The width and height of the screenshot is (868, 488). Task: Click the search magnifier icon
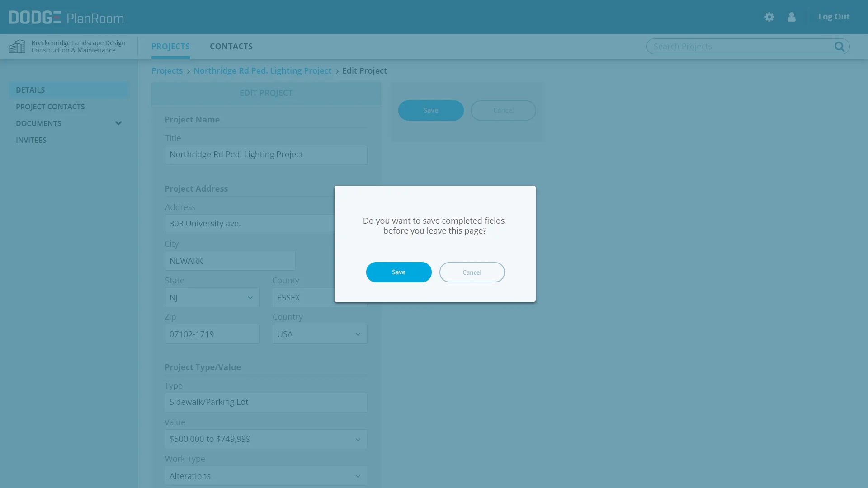coord(839,47)
